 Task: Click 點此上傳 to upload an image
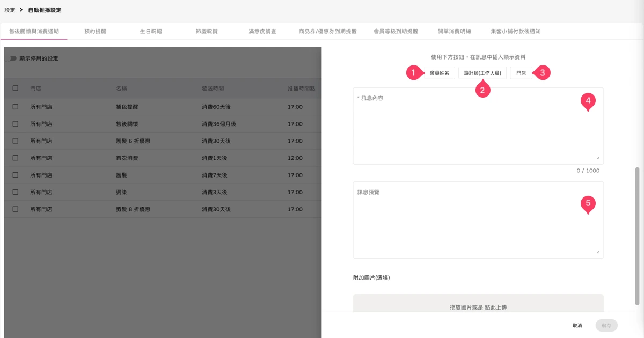click(x=496, y=307)
